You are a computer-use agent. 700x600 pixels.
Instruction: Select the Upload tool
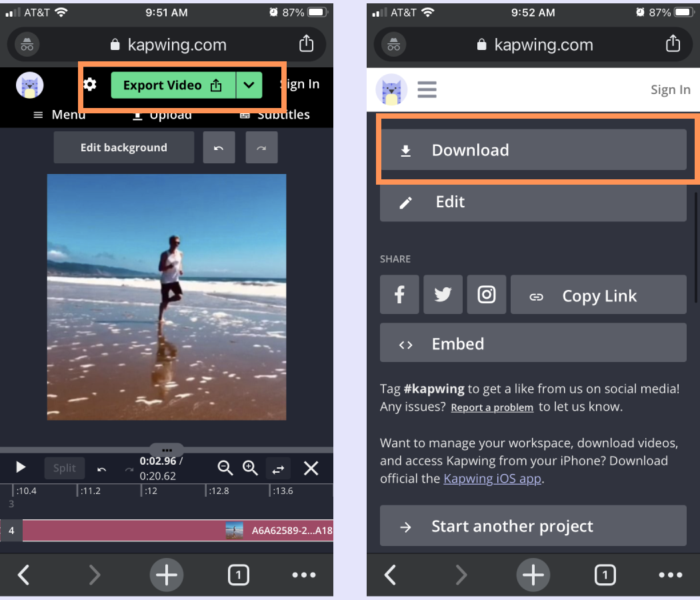162,114
